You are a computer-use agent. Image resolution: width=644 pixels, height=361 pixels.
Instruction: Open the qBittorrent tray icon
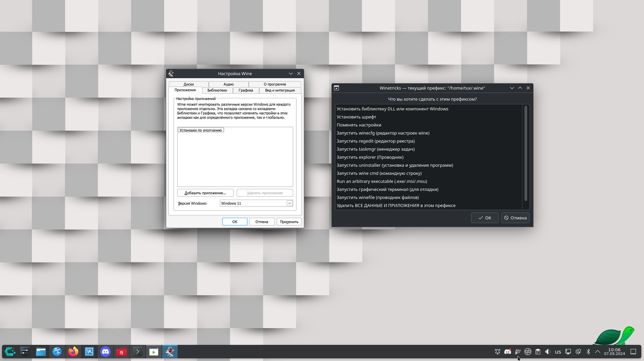tap(528, 352)
